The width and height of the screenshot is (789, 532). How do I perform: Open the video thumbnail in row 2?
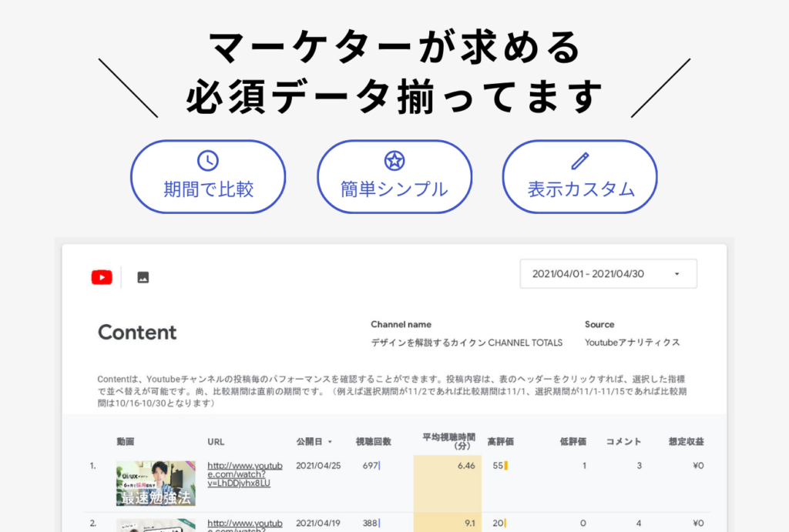156,526
